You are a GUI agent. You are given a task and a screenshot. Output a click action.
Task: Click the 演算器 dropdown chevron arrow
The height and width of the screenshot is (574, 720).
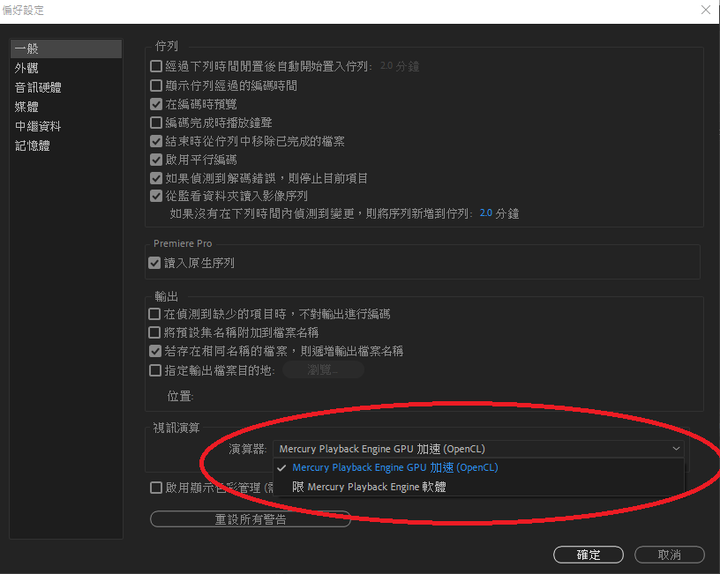click(676, 449)
